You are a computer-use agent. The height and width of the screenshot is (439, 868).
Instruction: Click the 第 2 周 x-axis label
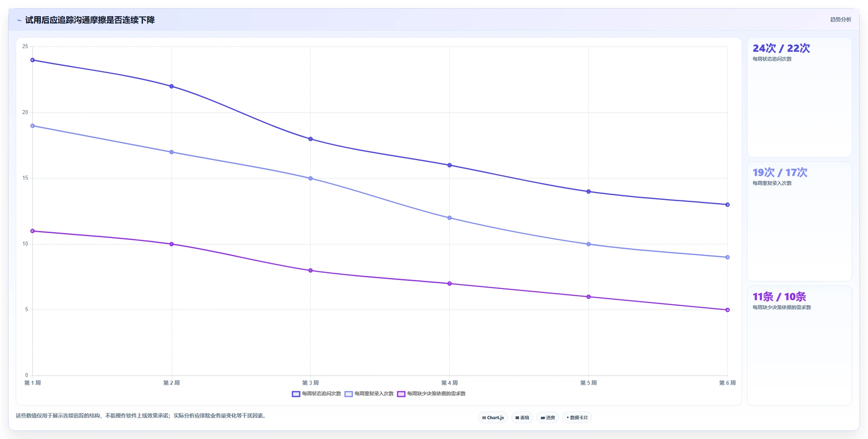click(171, 383)
